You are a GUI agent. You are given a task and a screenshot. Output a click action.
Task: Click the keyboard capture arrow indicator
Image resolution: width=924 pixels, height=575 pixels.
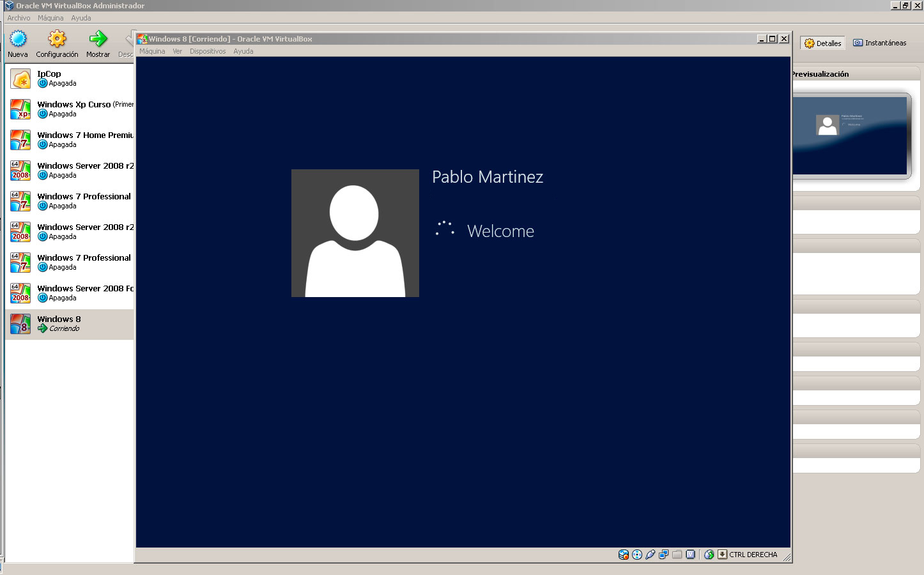(x=722, y=555)
